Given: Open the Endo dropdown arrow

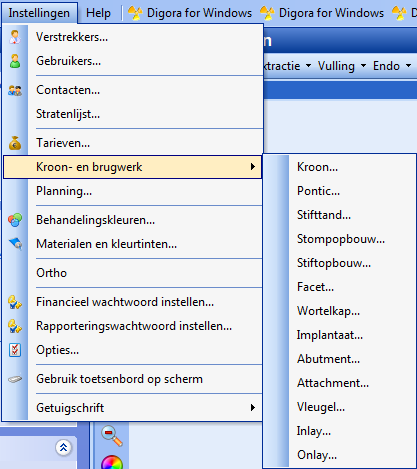Looking at the screenshot, I should point(408,66).
